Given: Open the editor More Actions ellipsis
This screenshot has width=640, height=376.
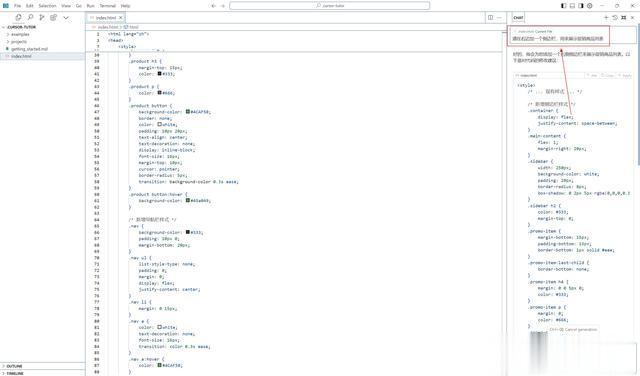Looking at the screenshot, I should 499,18.
